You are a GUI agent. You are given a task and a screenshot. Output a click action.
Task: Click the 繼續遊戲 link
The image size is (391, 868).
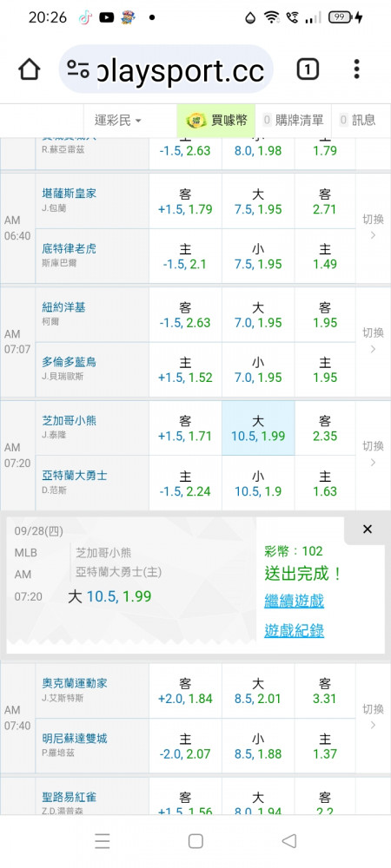[294, 601]
